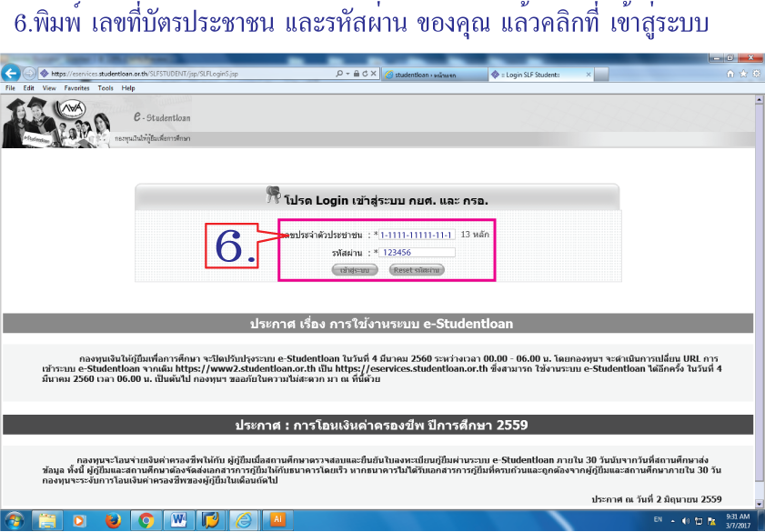
Task: Open the IE Tools gear icon
Action: click(x=756, y=74)
